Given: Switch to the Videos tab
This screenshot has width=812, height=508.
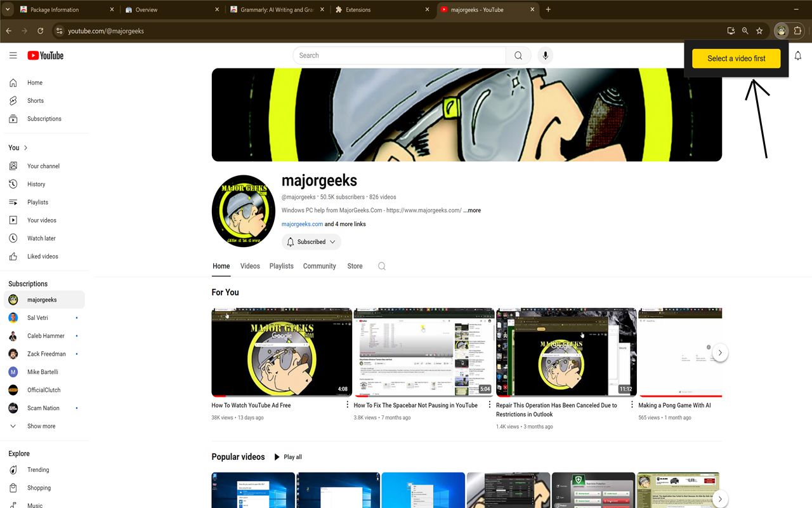Looking at the screenshot, I should click(249, 266).
